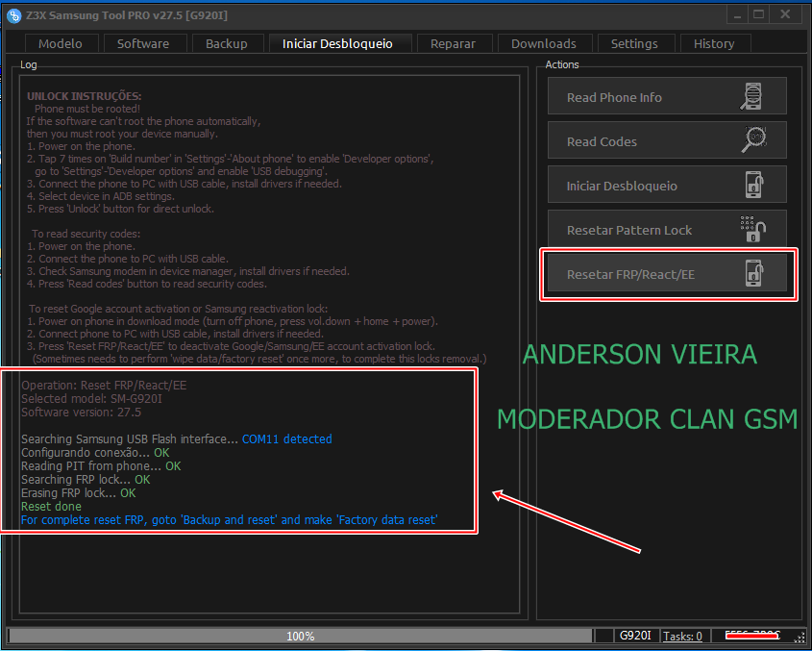Click the Resetar FRP/React/EE button
Image resolution: width=812 pixels, height=651 pixels.
point(667,273)
